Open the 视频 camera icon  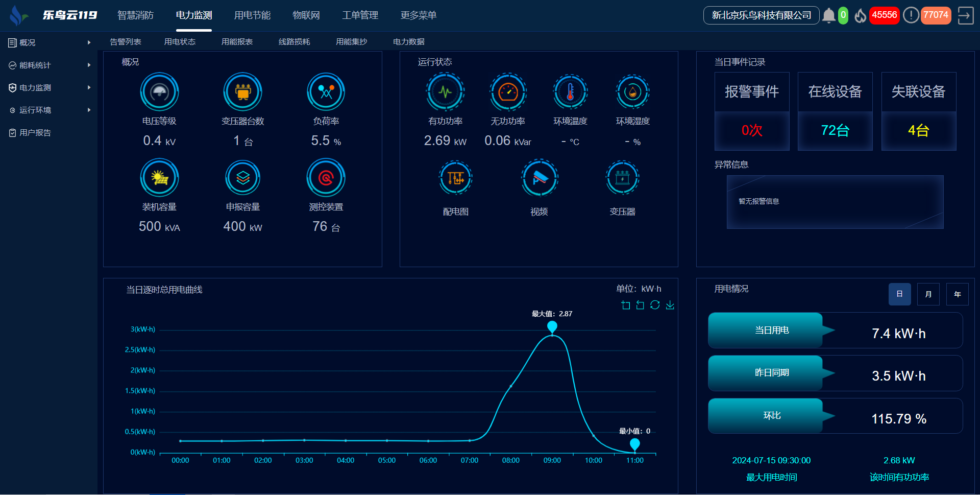click(539, 178)
